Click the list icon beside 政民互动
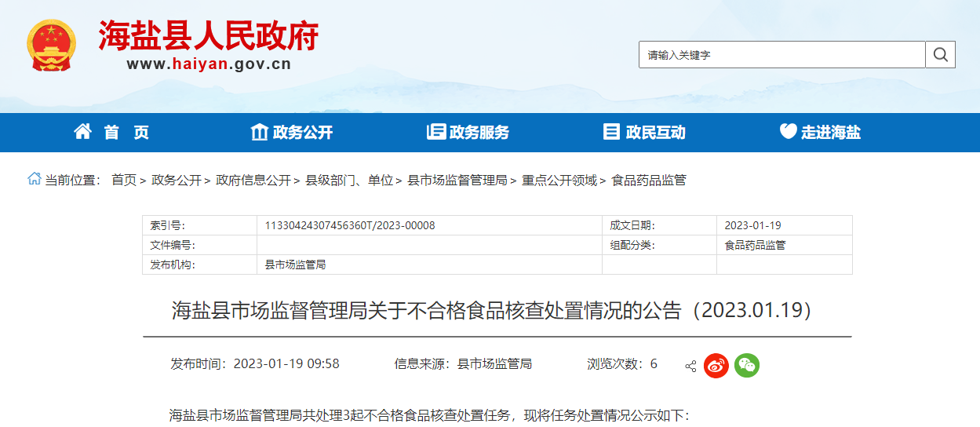980x427 pixels. (x=611, y=132)
